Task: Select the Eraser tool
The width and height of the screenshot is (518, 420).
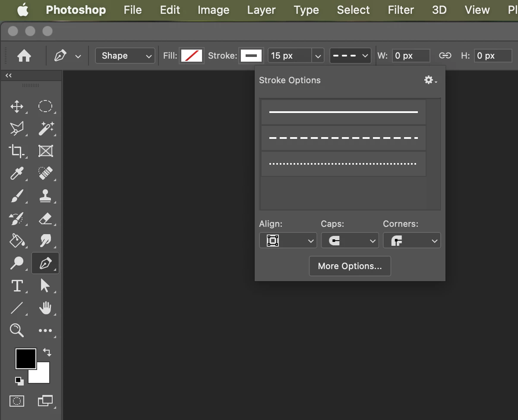Action: 45,218
